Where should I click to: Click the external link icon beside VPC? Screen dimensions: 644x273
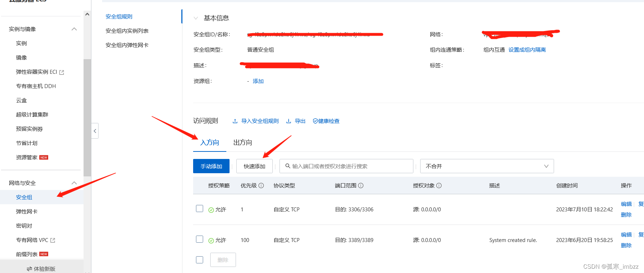point(53,241)
